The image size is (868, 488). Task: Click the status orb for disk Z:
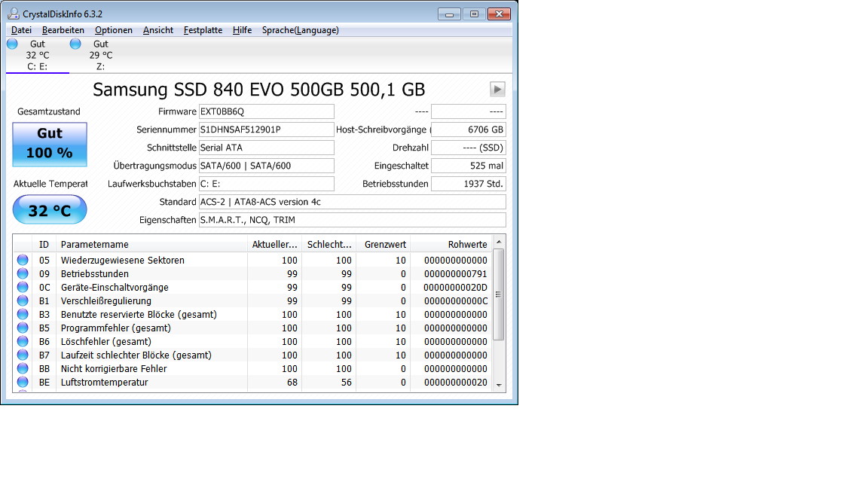click(x=75, y=44)
